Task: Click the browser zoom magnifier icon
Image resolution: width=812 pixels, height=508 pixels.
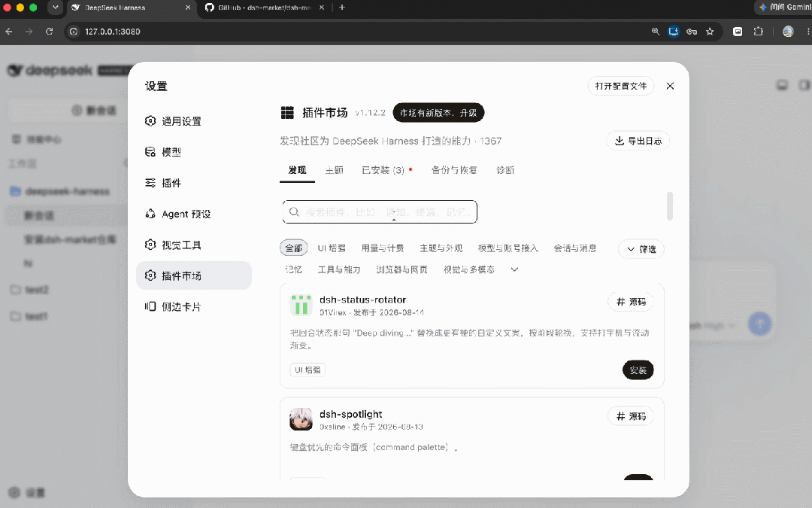Action: tap(656, 32)
